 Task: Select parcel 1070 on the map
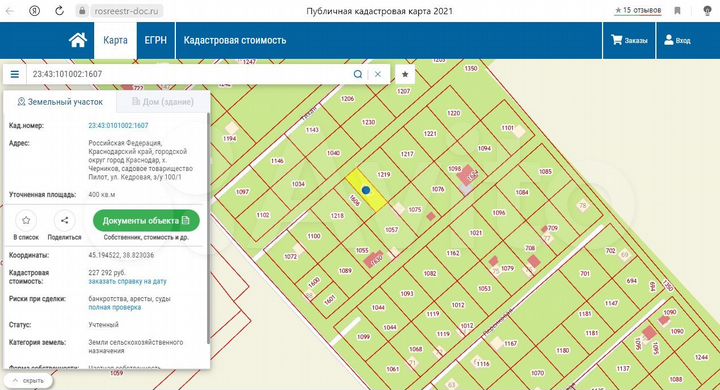pyautogui.click(x=537, y=373)
